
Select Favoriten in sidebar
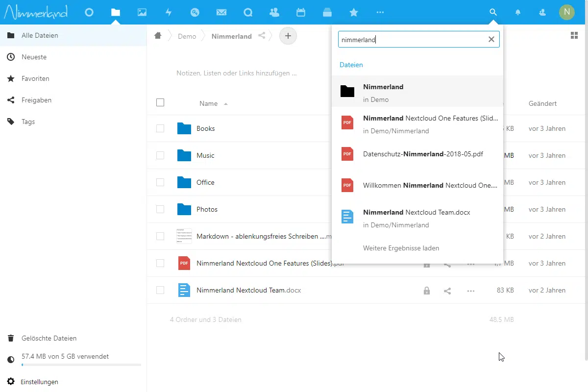point(73,78)
